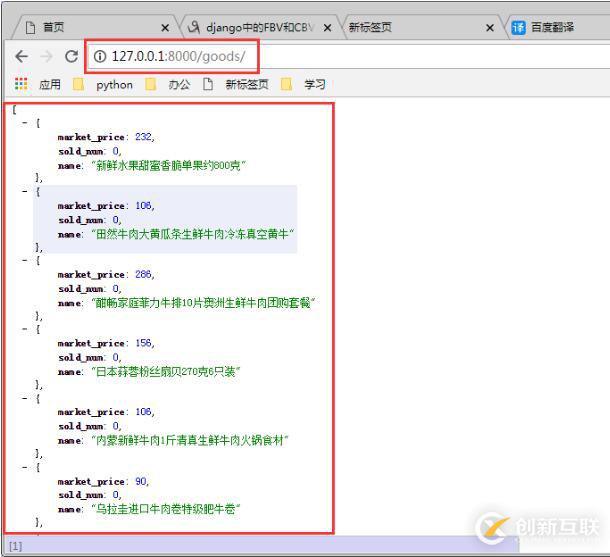This screenshot has height=557, width=610.
Task: Click the value 90
Action: click(x=140, y=482)
